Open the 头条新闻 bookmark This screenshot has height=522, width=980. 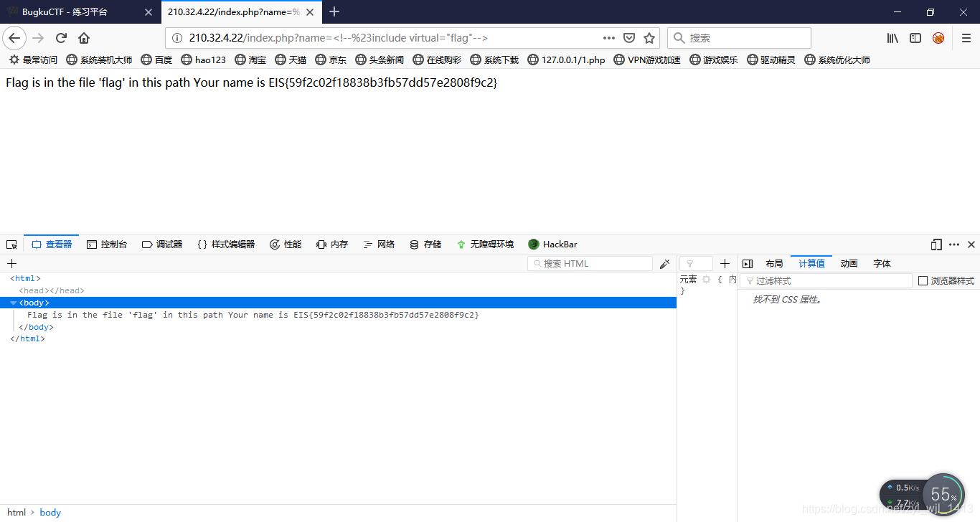point(380,60)
